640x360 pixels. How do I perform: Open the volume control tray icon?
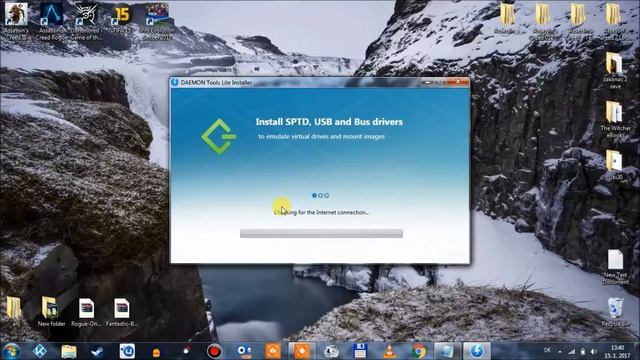(594, 351)
